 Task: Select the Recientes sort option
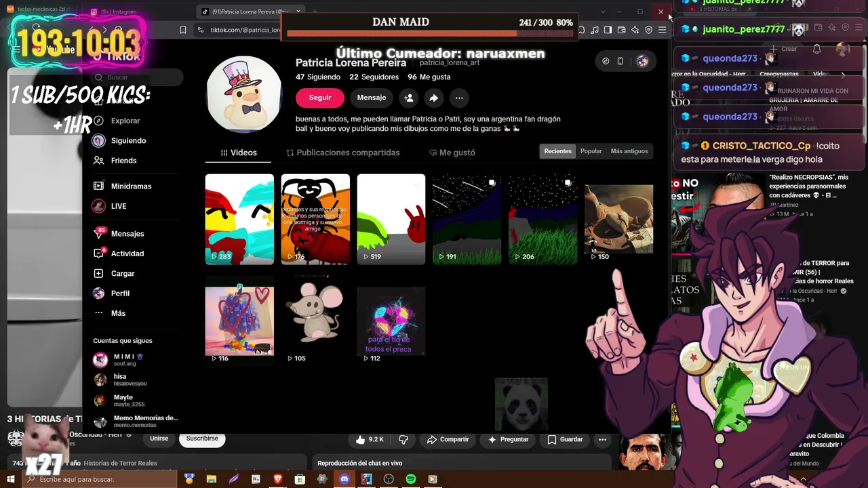click(557, 151)
